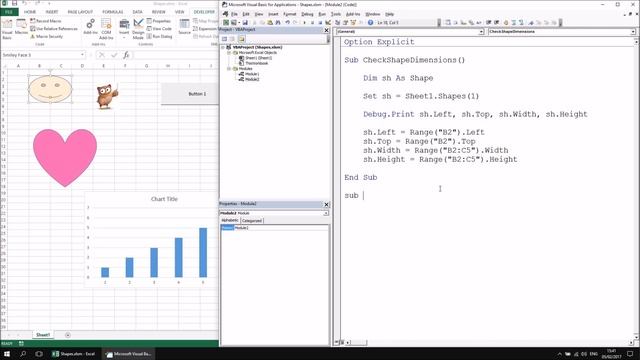Toggle Design Mode in Excel ribbon
The height and width of the screenshot is (360, 640).
point(138,29)
